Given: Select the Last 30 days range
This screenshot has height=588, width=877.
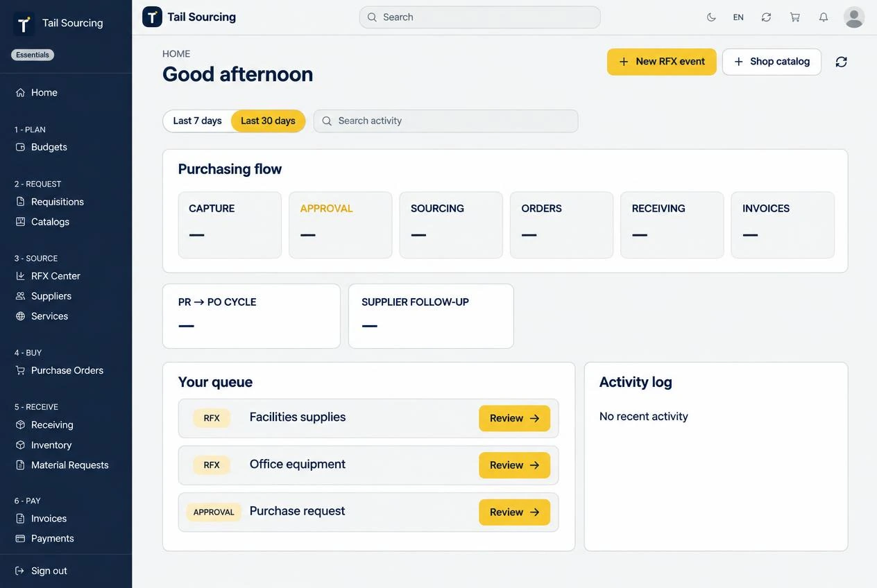Looking at the screenshot, I should 268,121.
